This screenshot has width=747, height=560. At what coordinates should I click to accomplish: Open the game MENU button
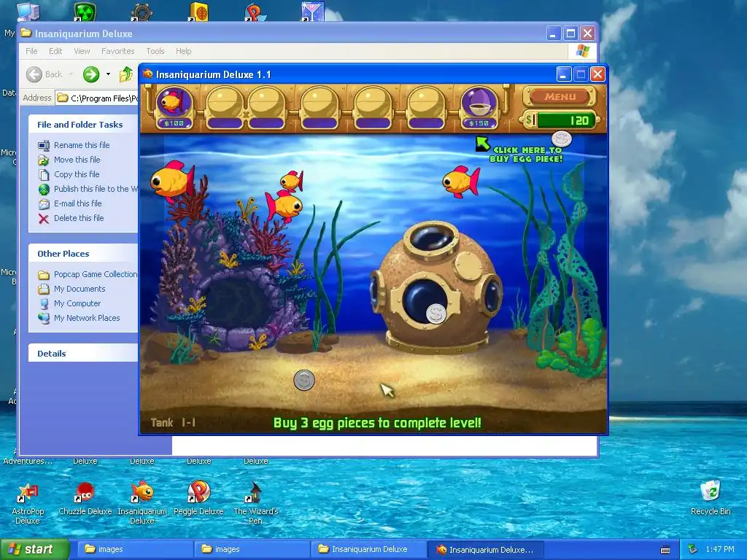click(x=560, y=96)
